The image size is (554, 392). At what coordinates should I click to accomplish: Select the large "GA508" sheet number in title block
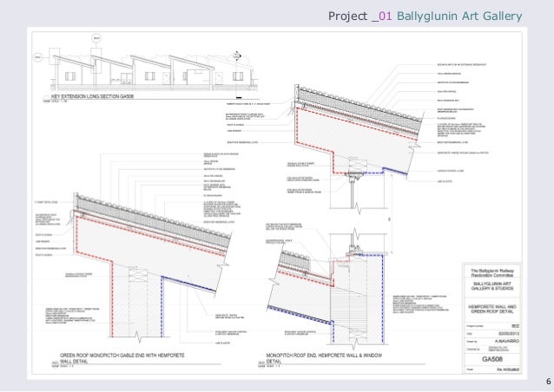point(491,359)
